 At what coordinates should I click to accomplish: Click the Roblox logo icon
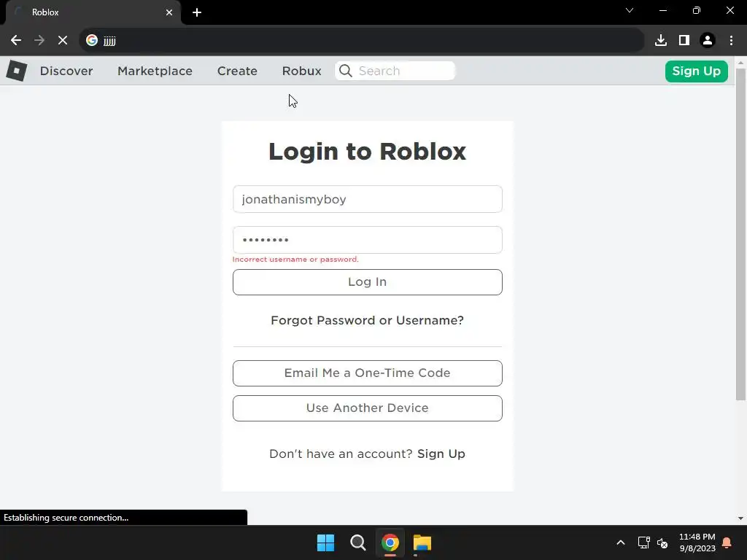(x=17, y=71)
